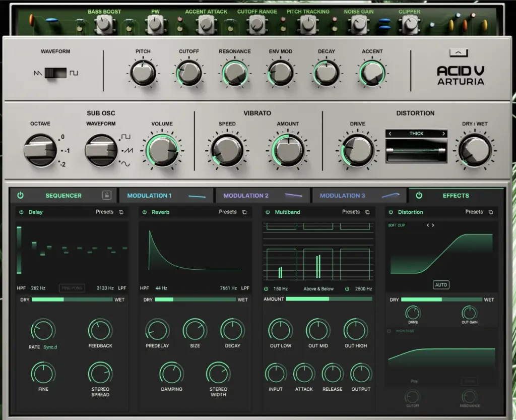The image size is (516, 420).
Task: Click the Reverb SIZE knob
Action: click(x=195, y=330)
